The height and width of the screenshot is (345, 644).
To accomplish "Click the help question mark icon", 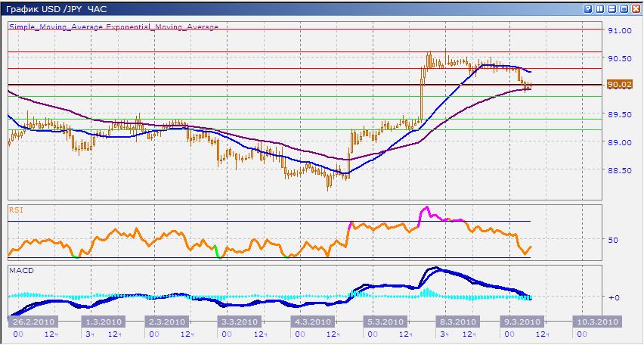I will [588, 8].
